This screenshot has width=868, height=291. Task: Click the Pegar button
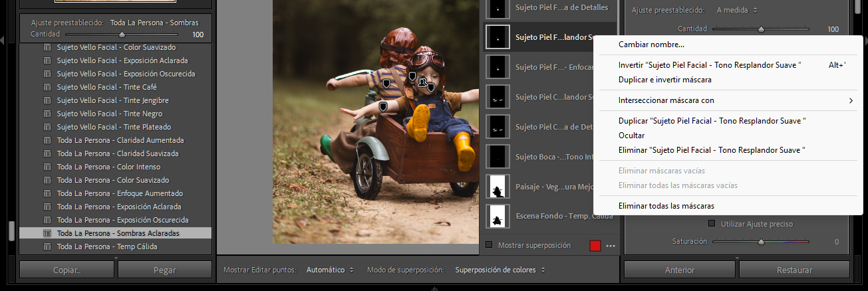(x=164, y=270)
